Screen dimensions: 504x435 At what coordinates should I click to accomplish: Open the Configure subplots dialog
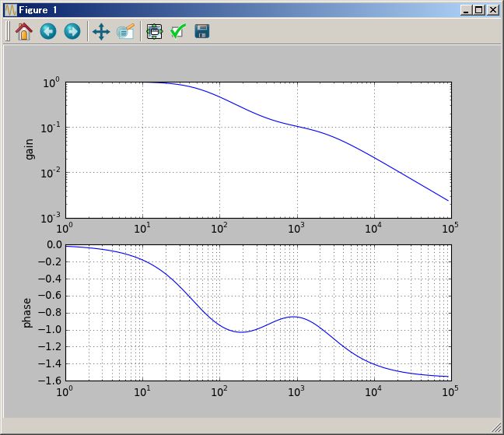(155, 31)
